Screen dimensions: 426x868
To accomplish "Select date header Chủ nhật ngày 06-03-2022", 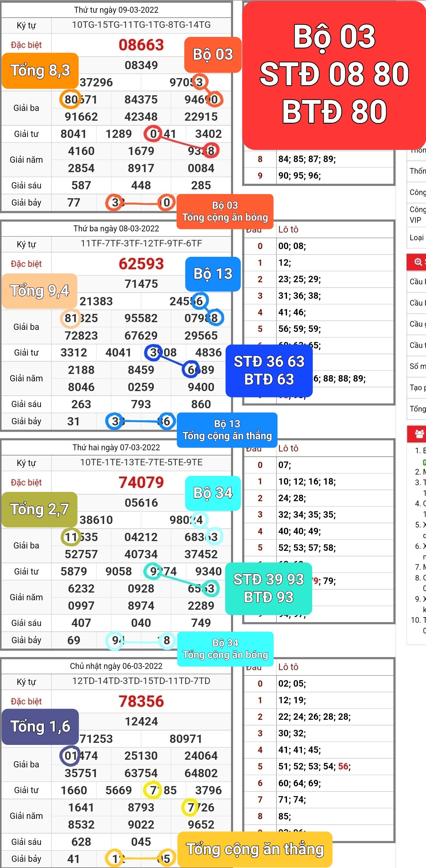I will coord(116,666).
